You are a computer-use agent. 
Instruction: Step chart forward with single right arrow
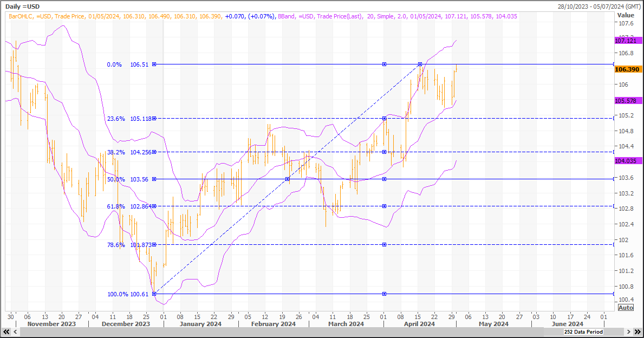click(x=628, y=331)
